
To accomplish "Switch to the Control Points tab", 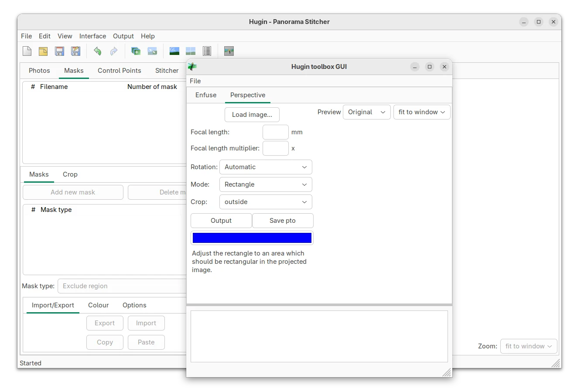I will coord(119,71).
